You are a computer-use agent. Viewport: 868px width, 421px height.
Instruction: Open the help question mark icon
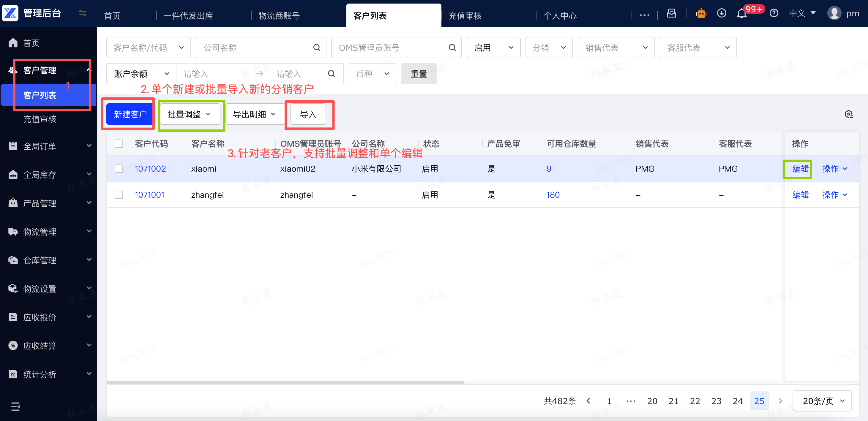774,13
